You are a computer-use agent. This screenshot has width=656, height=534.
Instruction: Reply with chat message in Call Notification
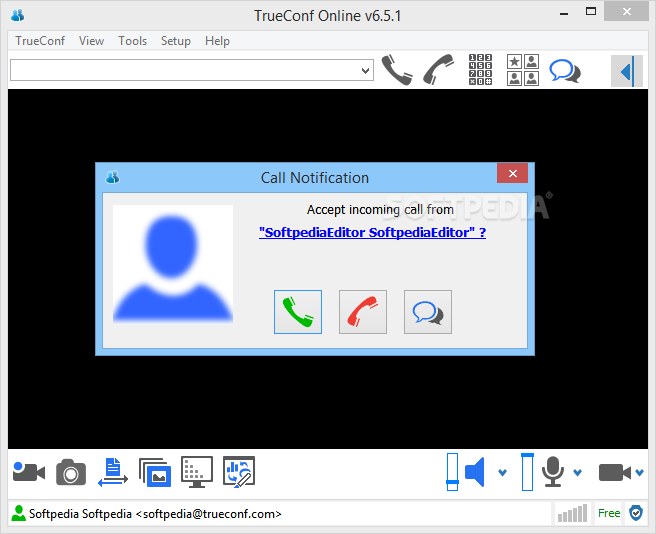(x=428, y=312)
